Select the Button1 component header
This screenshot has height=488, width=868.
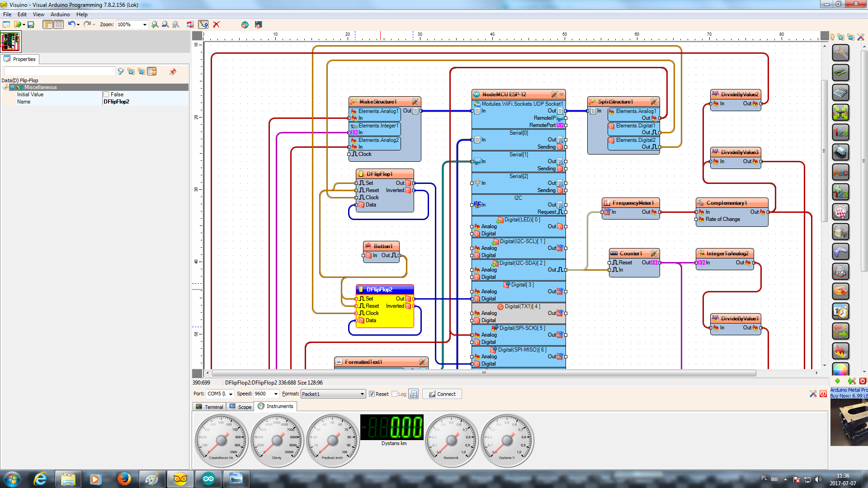tap(381, 246)
